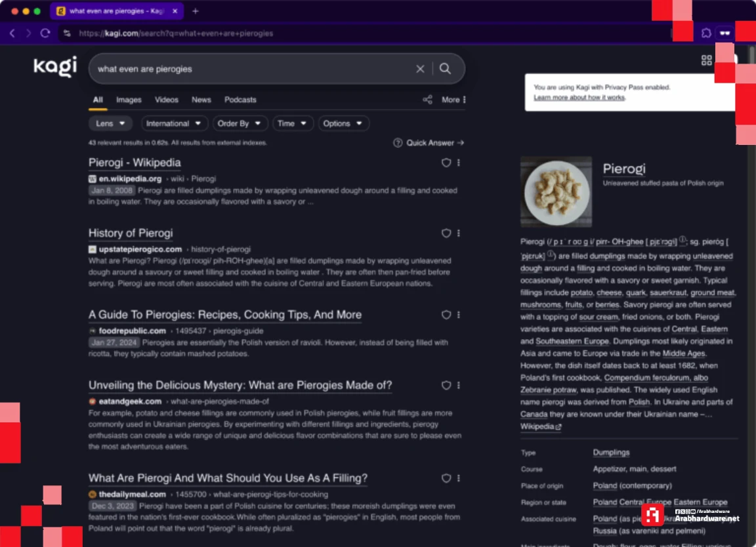Click shield icon on Pierogi - Wikipedia result
This screenshot has width=756, height=547.
tap(446, 163)
